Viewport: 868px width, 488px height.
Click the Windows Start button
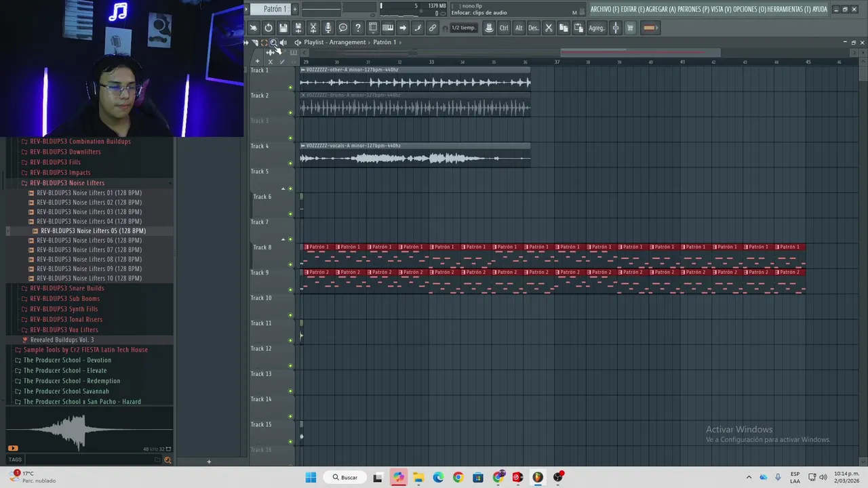click(x=311, y=477)
